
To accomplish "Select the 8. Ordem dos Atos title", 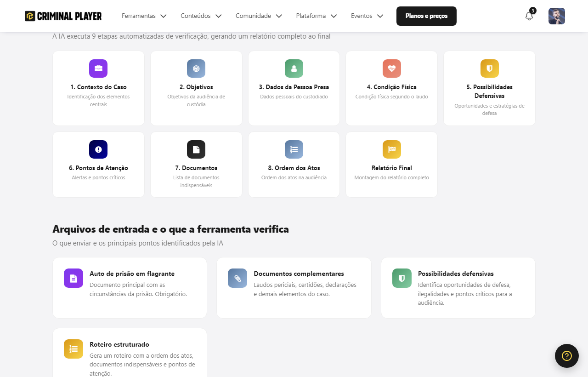I will pyautogui.click(x=294, y=168).
